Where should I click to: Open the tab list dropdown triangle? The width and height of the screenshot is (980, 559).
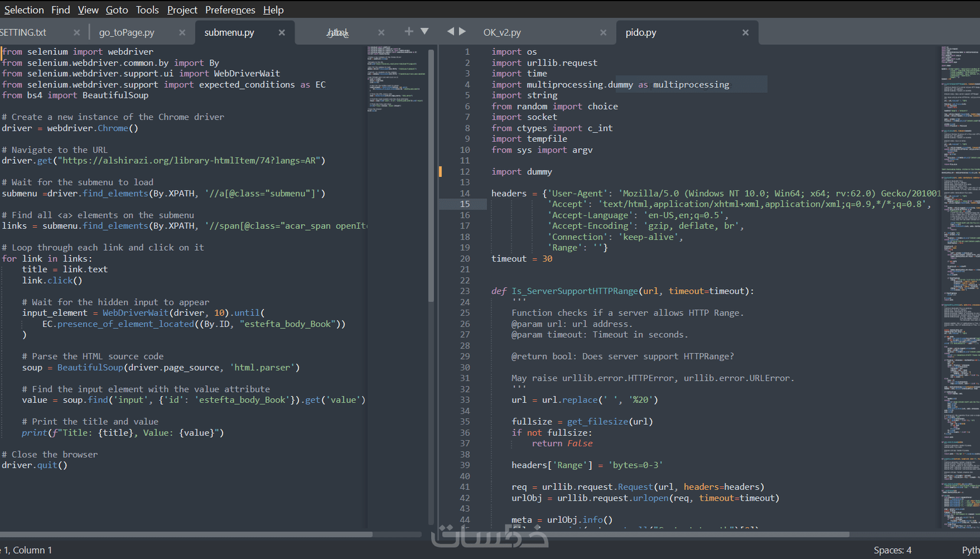click(x=425, y=32)
